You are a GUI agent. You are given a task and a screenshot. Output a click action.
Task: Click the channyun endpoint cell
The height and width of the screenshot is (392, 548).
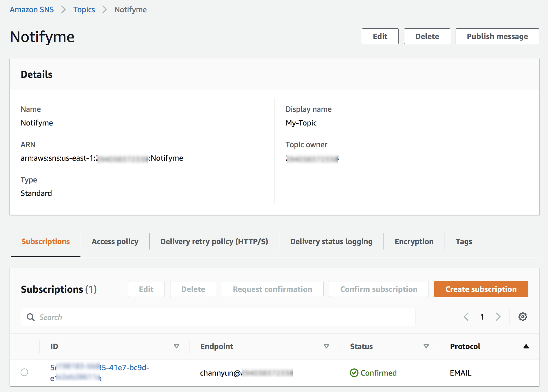(x=246, y=373)
